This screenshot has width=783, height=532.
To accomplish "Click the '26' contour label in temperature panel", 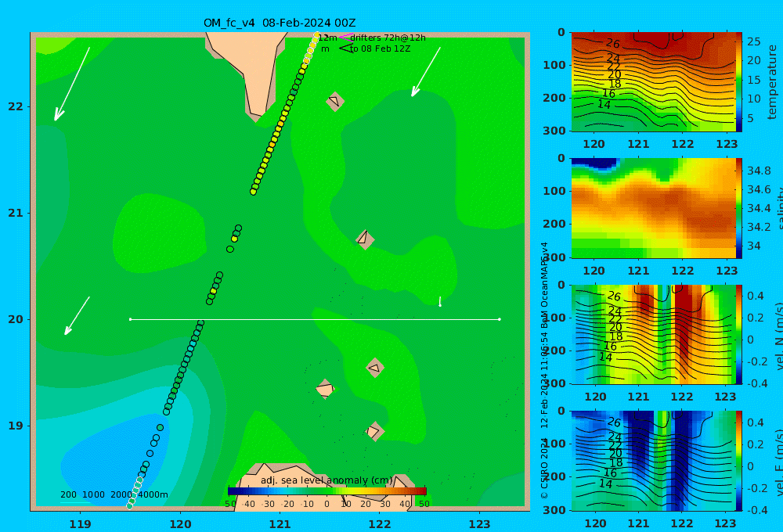I will [613, 43].
